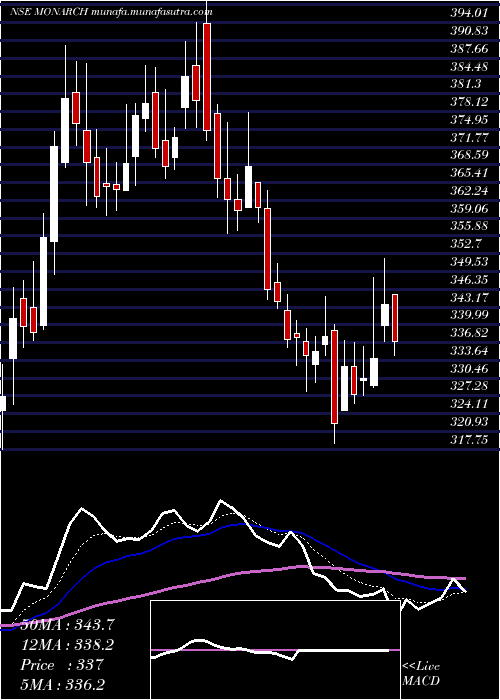Select the 371.77 axis value
500x700 pixels.
click(x=468, y=138)
